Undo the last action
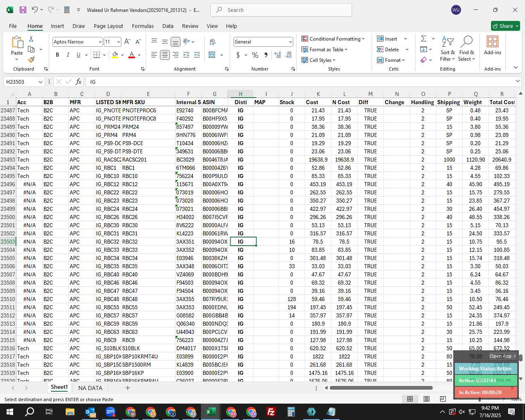525x420 pixels. [35, 9]
